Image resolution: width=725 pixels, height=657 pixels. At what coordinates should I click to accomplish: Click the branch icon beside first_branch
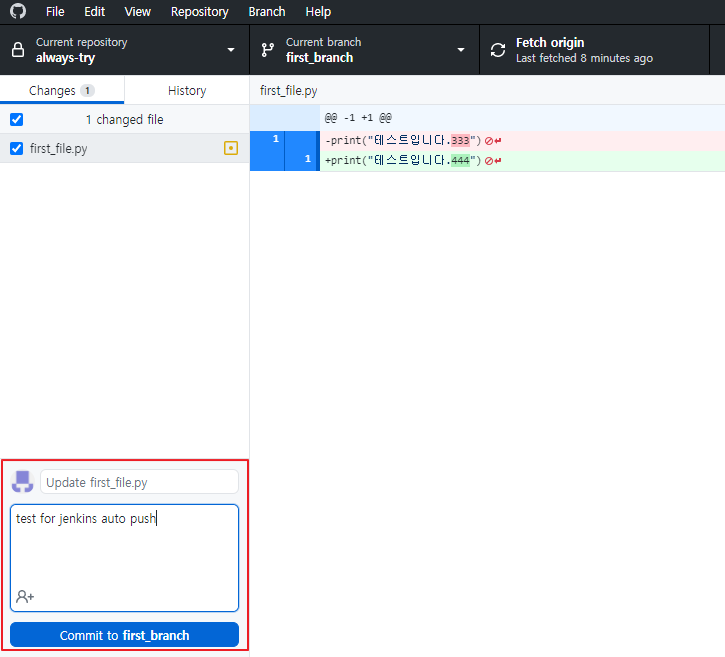(267, 49)
